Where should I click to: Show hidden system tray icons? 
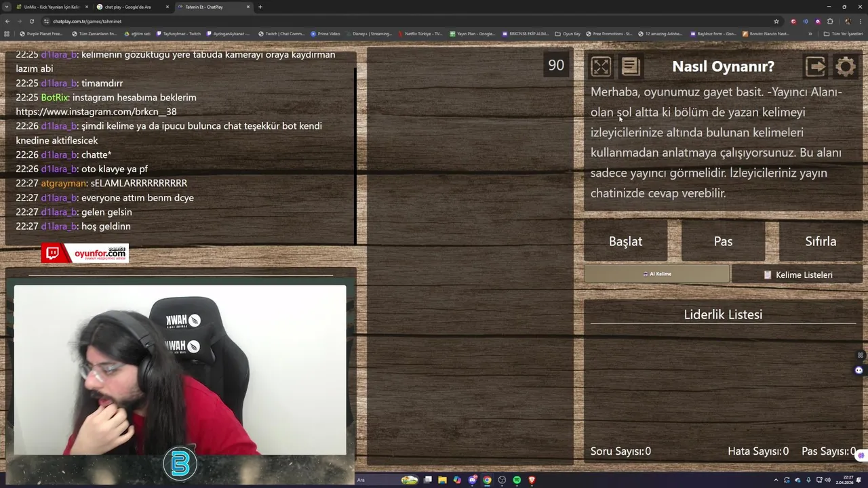pos(776,480)
